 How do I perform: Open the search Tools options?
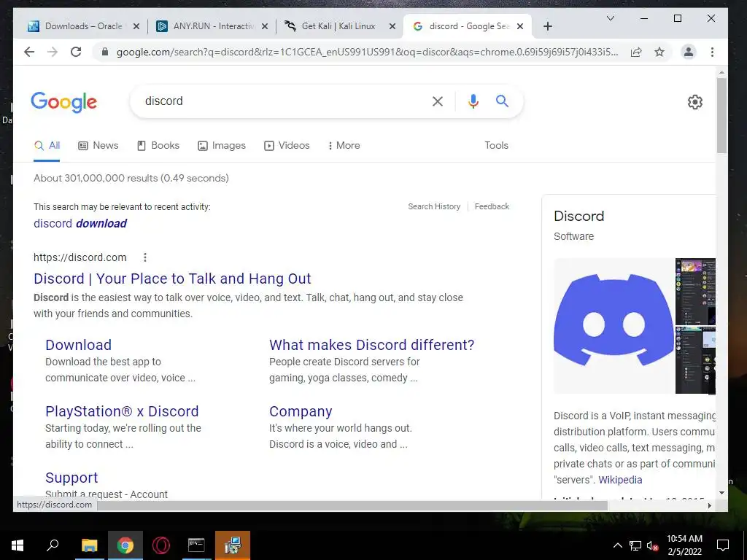pos(496,145)
